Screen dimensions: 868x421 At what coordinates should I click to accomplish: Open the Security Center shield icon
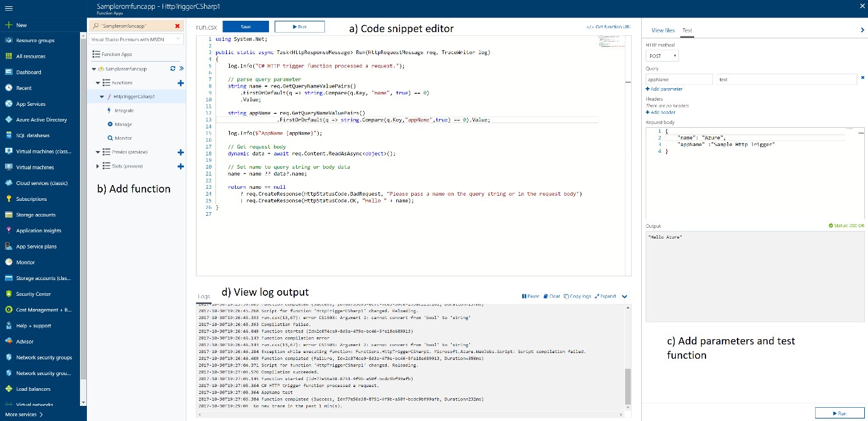point(9,294)
